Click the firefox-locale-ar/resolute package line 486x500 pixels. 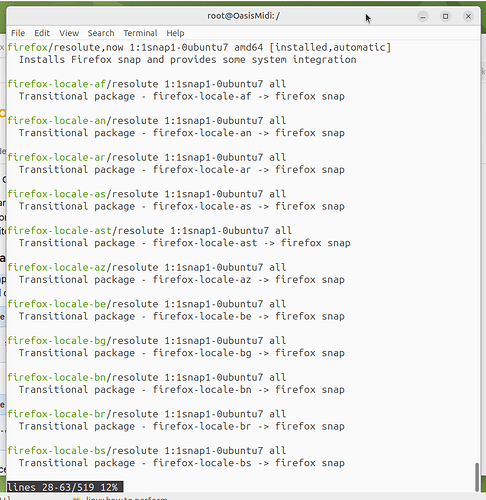147,157
